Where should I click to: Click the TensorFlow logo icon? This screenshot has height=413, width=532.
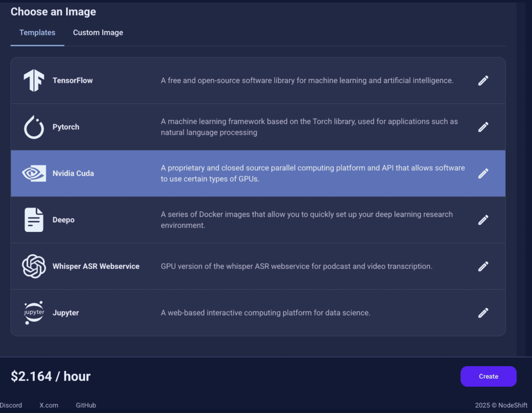(34, 81)
